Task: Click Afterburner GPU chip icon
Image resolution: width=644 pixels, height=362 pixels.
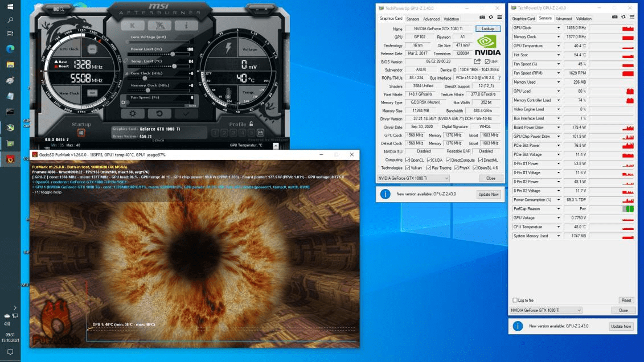Action: click(x=92, y=50)
